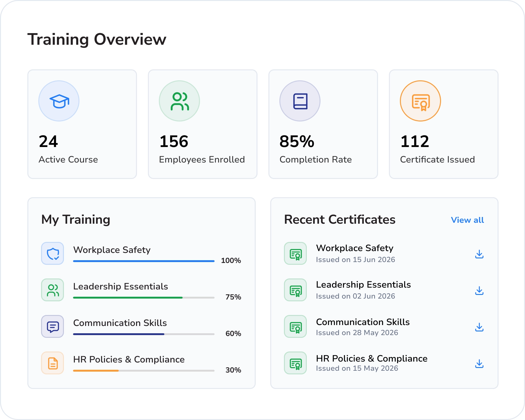Click the Workplace Safety progress bar
The height and width of the screenshot is (420, 525).
(x=144, y=261)
